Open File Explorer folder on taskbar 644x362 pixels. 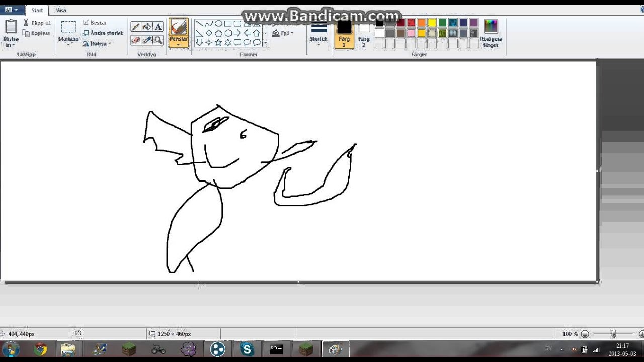pyautogui.click(x=68, y=349)
